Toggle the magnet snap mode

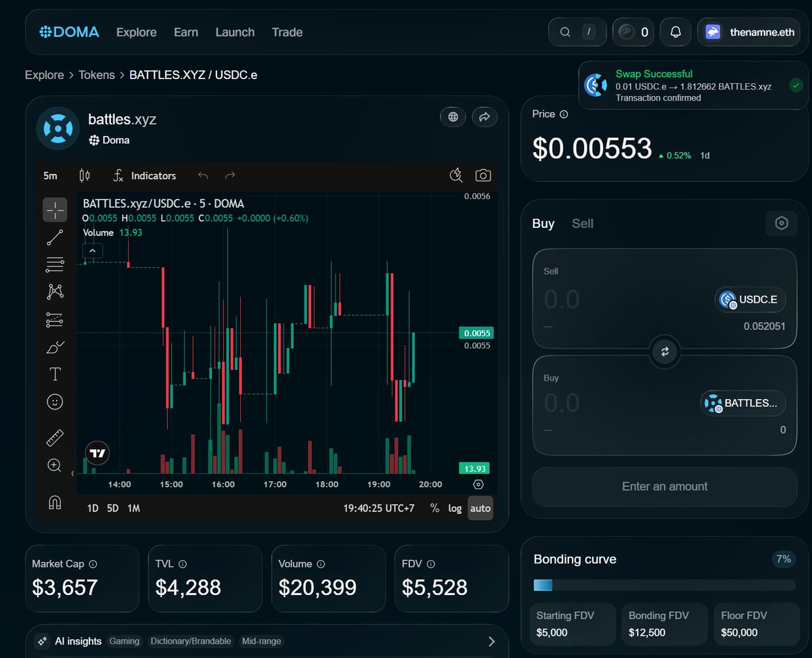point(55,502)
